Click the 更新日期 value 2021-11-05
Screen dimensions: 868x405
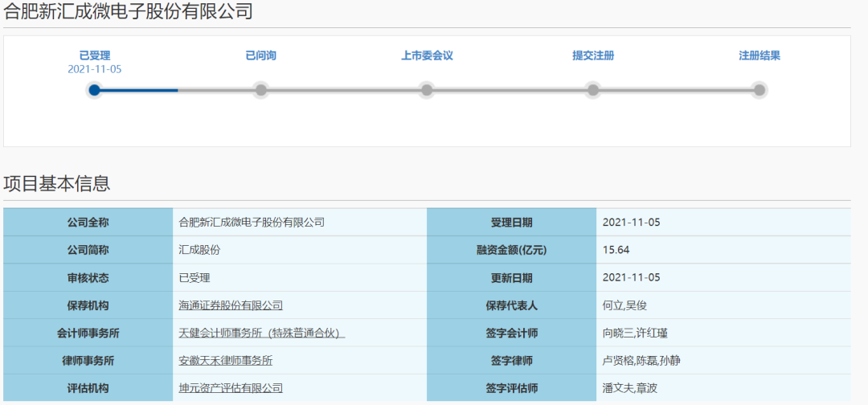pos(631,278)
